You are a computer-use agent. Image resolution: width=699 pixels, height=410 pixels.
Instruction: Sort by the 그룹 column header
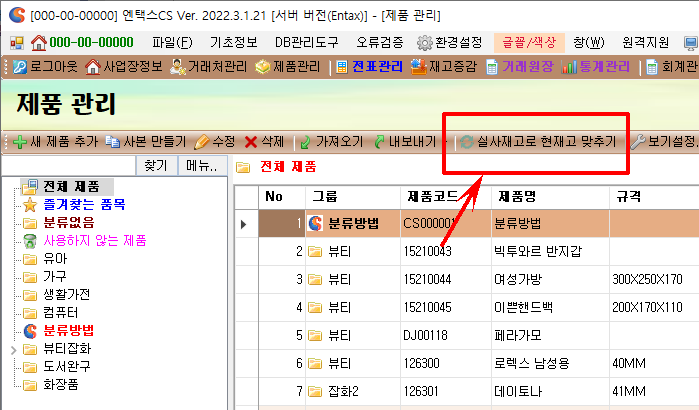click(353, 197)
